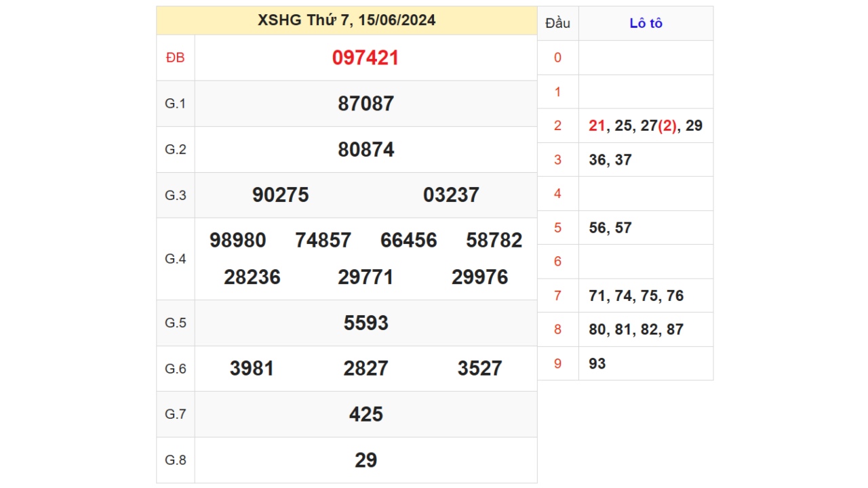Select the G.4 number 74857
The height and width of the screenshot is (488, 868).
point(323,241)
